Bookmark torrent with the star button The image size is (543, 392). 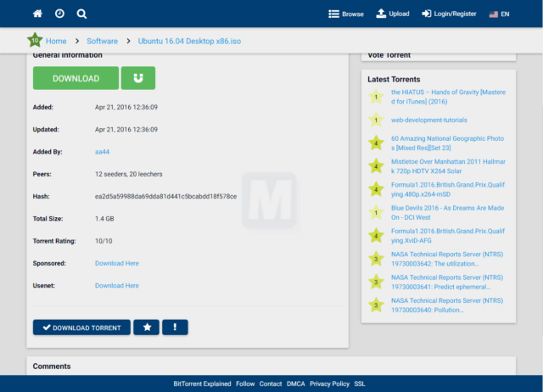[147, 328]
